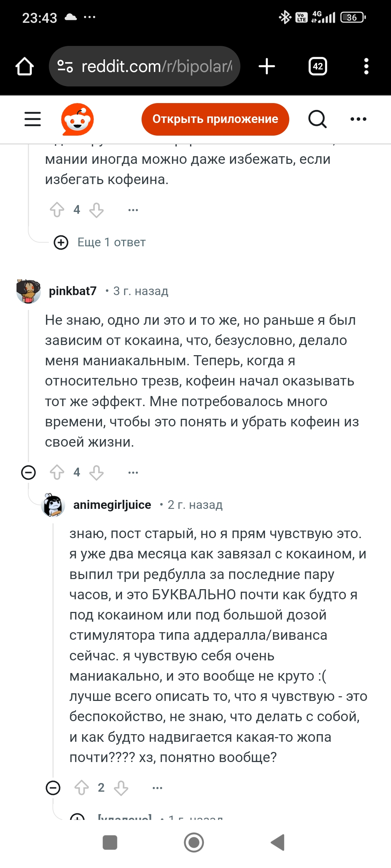The width and height of the screenshot is (391, 868).
Task: Open a new browser tab
Action: 267,67
